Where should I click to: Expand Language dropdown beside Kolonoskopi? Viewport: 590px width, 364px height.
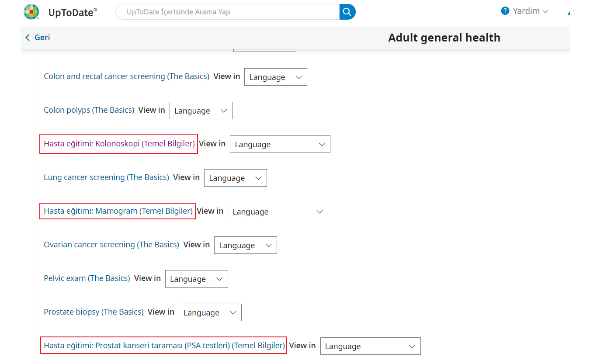point(280,144)
